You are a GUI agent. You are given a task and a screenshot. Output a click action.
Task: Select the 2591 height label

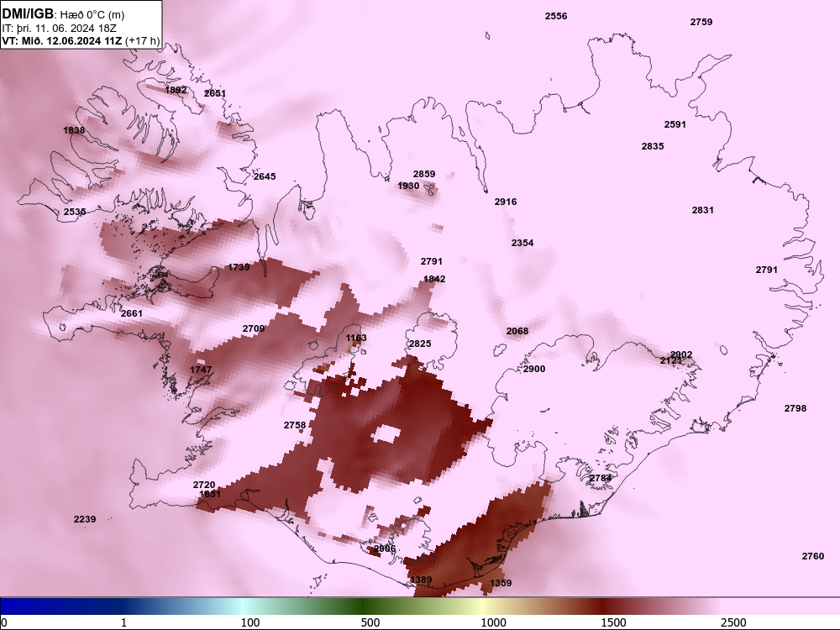[x=675, y=124]
